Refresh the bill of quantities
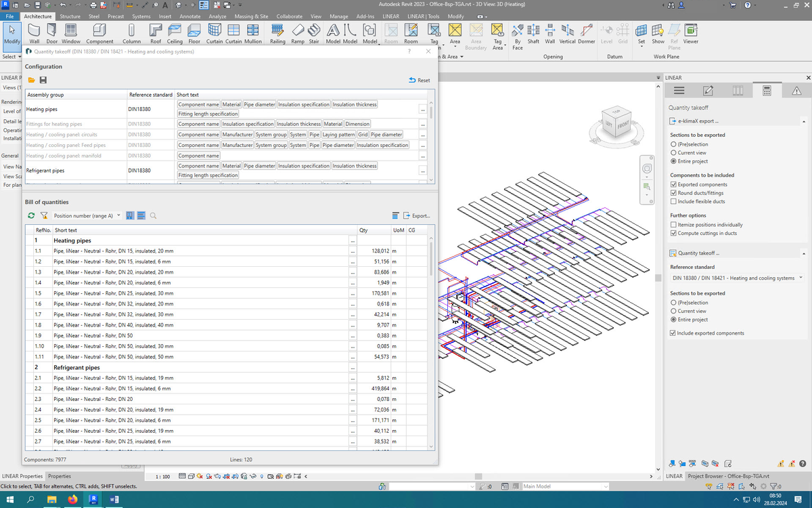 click(x=31, y=215)
